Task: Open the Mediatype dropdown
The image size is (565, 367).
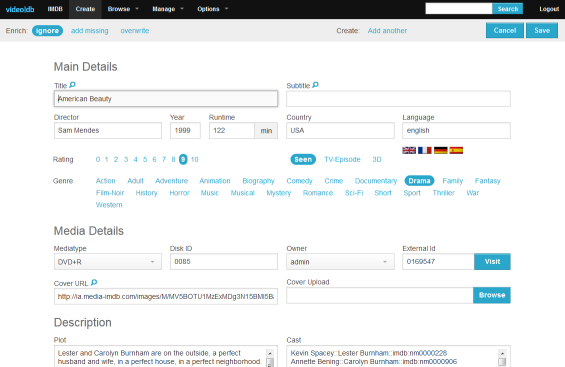Action: pyautogui.click(x=108, y=262)
